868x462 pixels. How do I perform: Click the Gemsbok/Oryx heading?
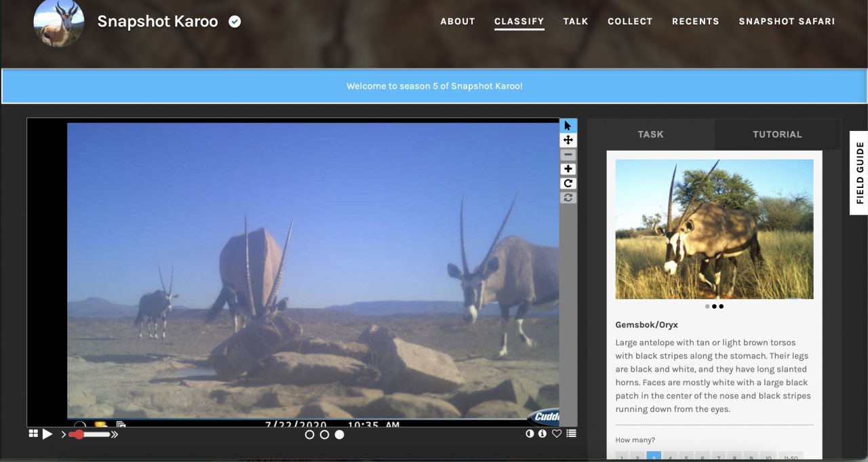click(647, 324)
